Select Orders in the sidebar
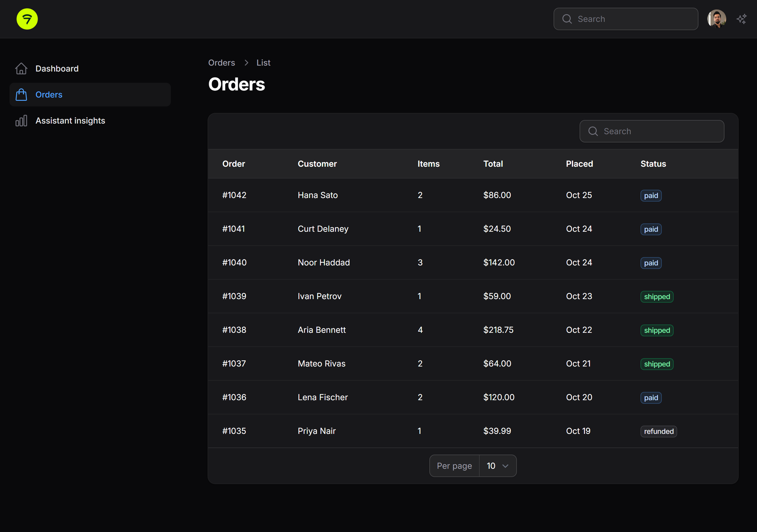 (x=90, y=95)
